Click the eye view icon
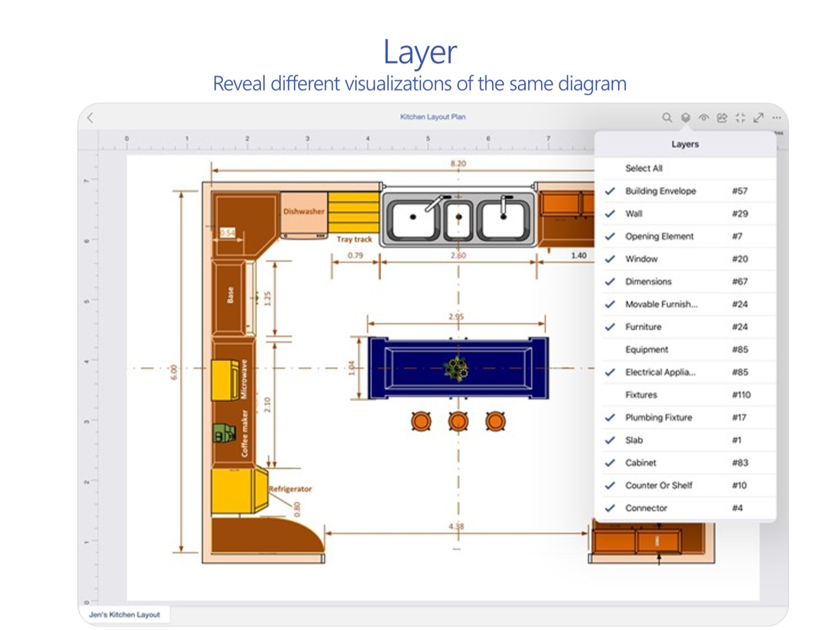The image size is (840, 630). (x=704, y=118)
